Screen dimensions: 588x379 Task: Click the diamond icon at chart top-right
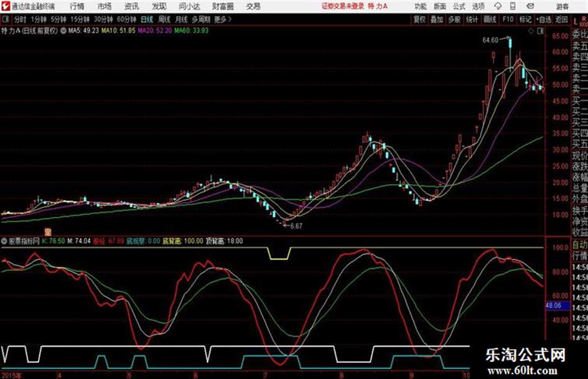pyautogui.click(x=531, y=32)
